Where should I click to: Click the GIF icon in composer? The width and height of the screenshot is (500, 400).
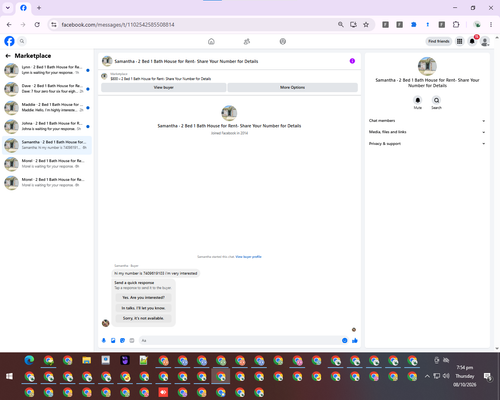pyautogui.click(x=132, y=340)
